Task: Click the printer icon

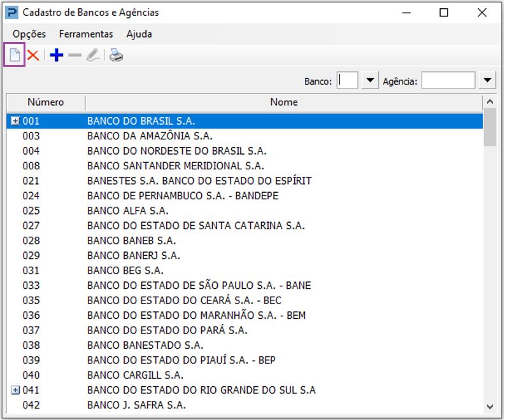Action: click(x=116, y=55)
